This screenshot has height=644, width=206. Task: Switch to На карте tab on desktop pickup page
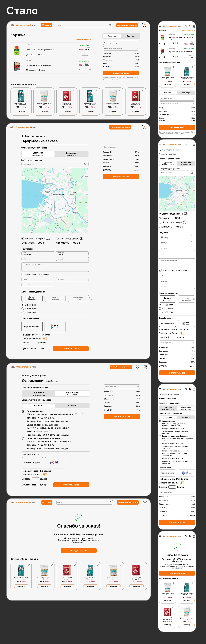(72, 405)
